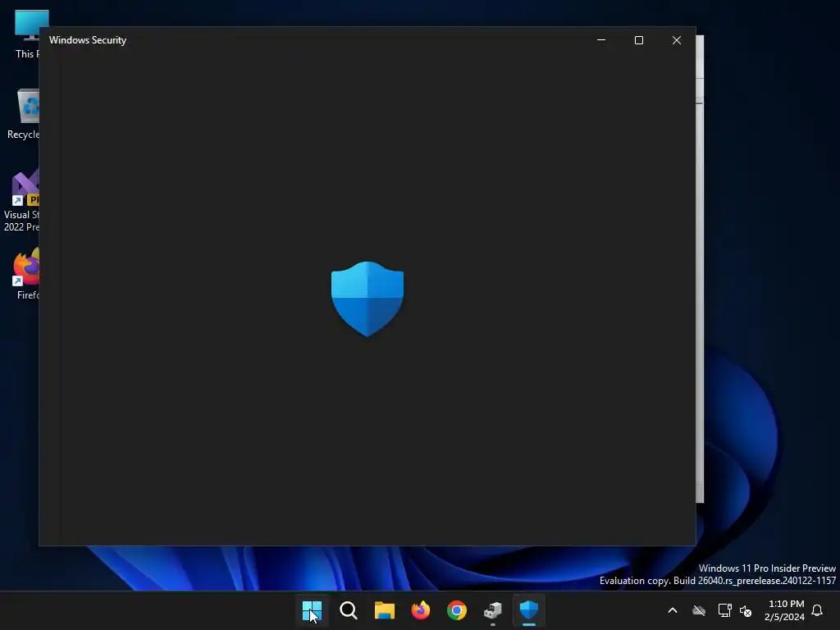Open the cloud sync tray icon
Screen dimensions: 840x630
point(699,610)
